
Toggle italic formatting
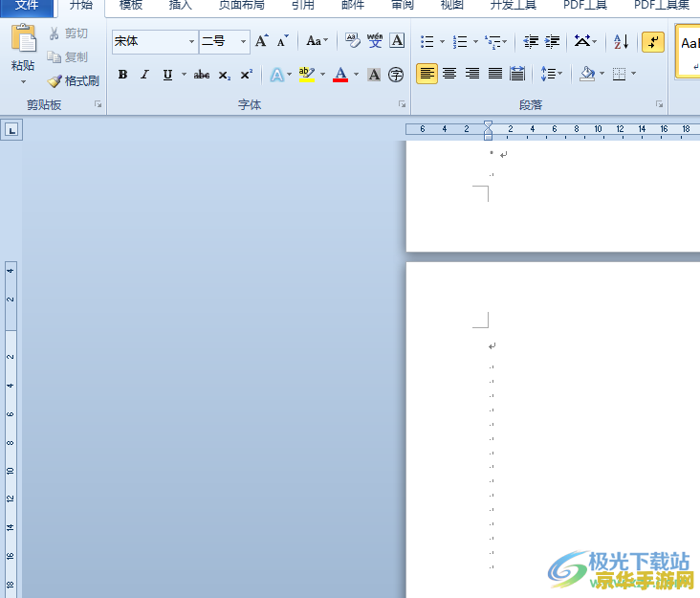pyautogui.click(x=144, y=75)
